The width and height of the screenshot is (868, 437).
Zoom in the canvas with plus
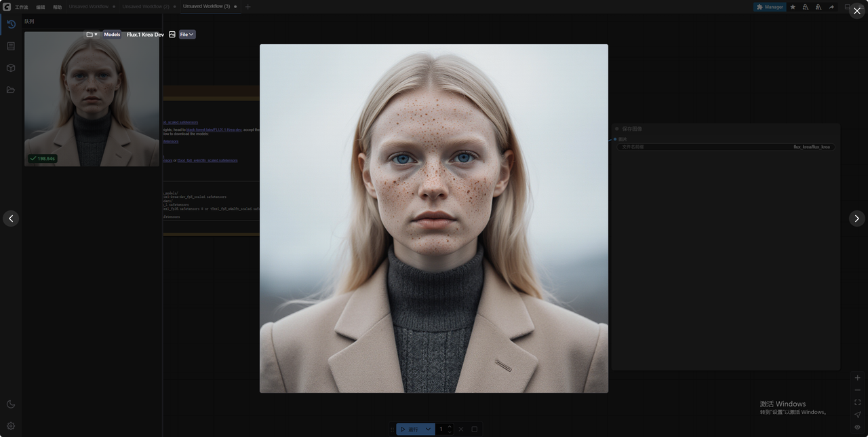pos(857,378)
